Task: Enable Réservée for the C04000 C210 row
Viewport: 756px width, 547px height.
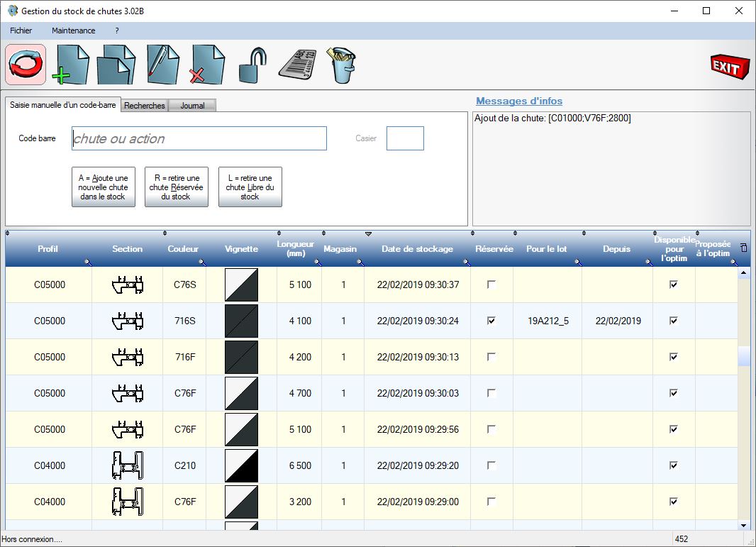Action: tap(491, 465)
